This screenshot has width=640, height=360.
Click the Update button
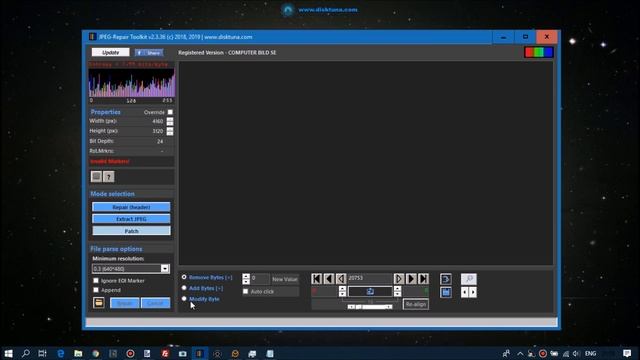111,52
